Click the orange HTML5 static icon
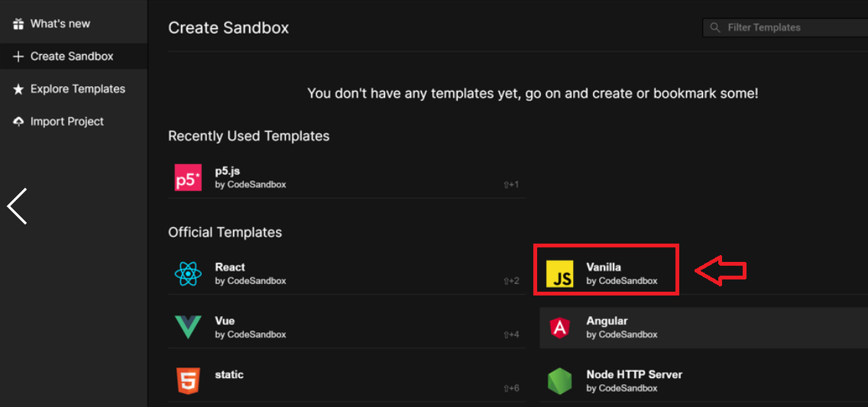Screen dimensions: 868x407 tap(188, 380)
